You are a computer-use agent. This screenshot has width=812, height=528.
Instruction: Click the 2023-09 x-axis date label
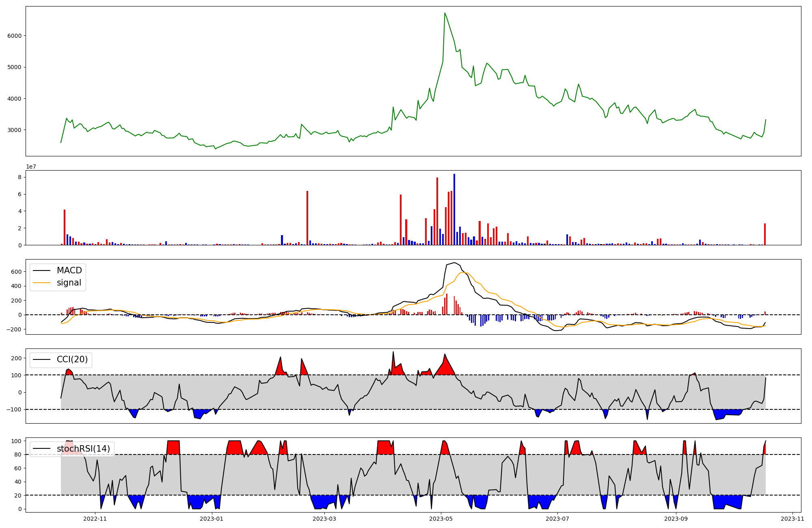676,519
